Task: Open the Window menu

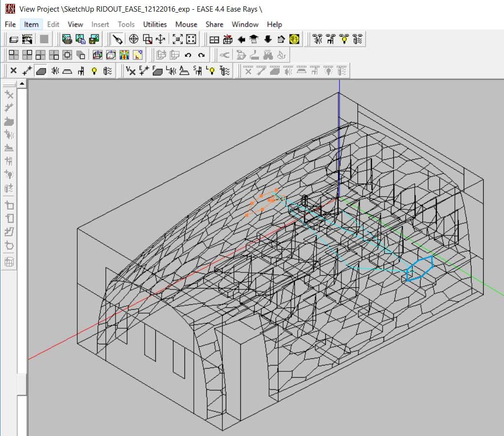Action: click(x=245, y=24)
